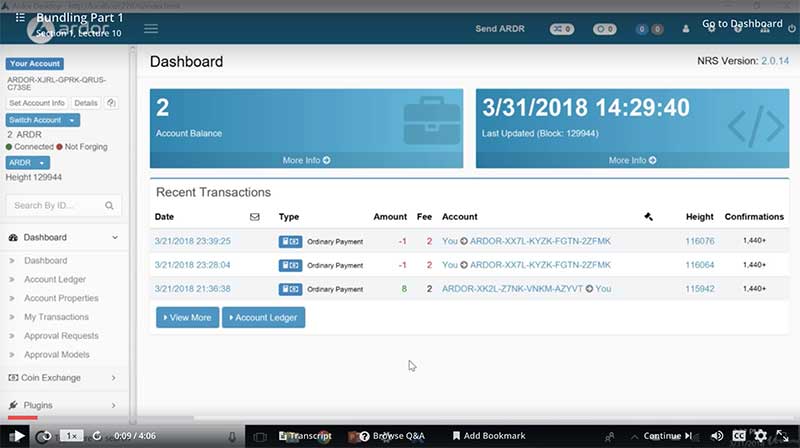Open the course section list icon
This screenshot has width=800, height=448.
pos(20,18)
